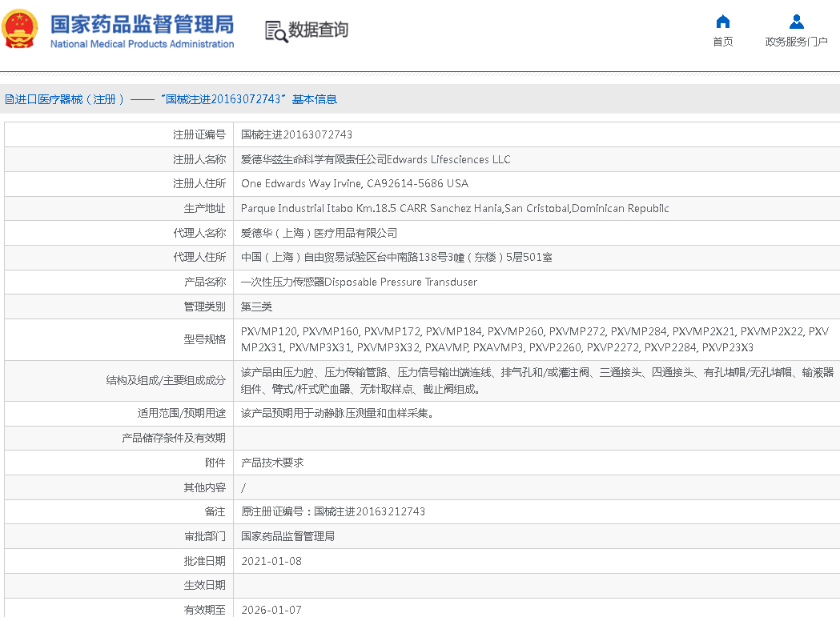
Task: Click the 备注 row label
Action: coord(215,511)
